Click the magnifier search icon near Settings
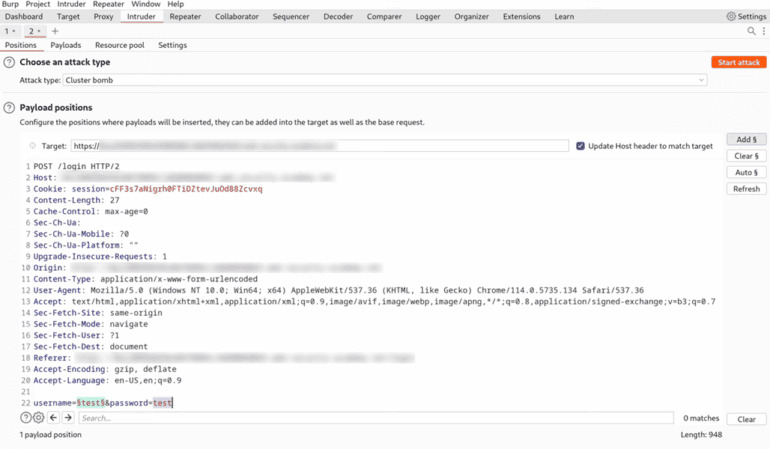Screen dimensions: 770x449 tap(751, 31)
